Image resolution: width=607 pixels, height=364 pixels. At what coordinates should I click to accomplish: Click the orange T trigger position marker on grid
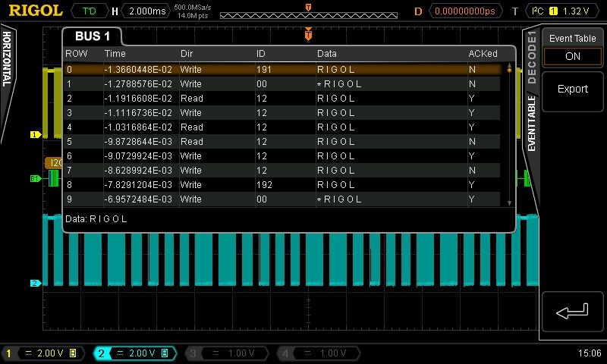tap(308, 34)
